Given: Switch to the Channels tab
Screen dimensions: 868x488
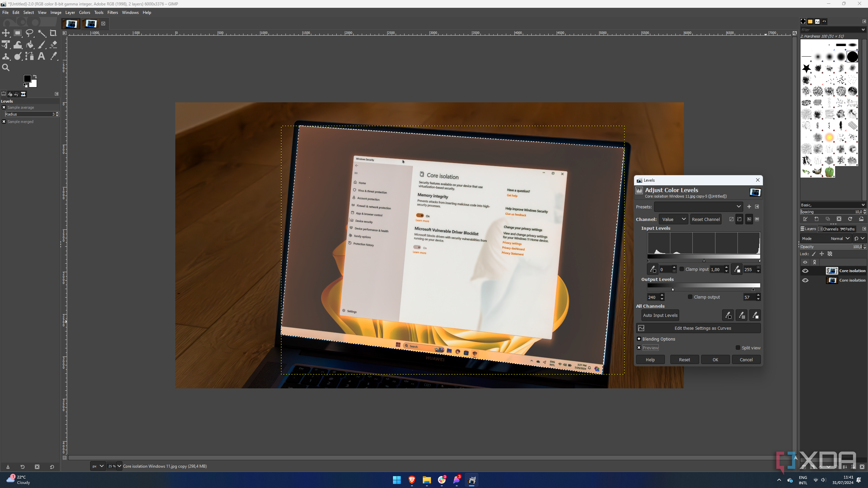Looking at the screenshot, I should tap(828, 229).
